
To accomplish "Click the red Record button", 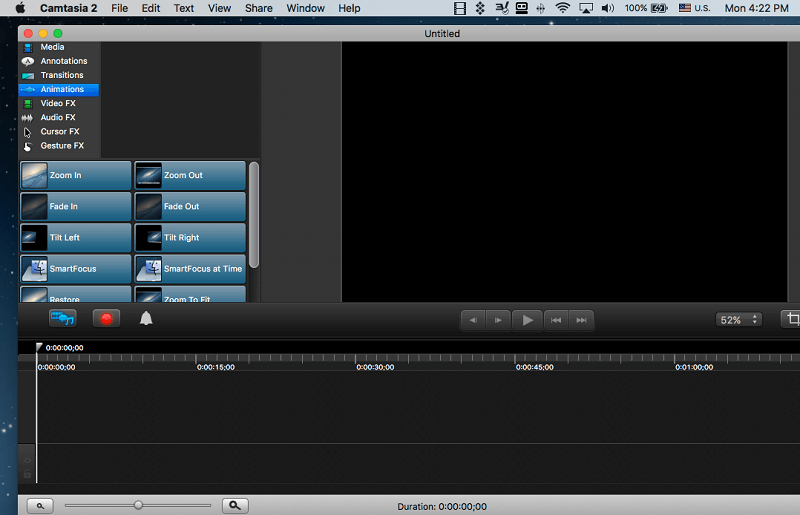I will pyautogui.click(x=106, y=319).
